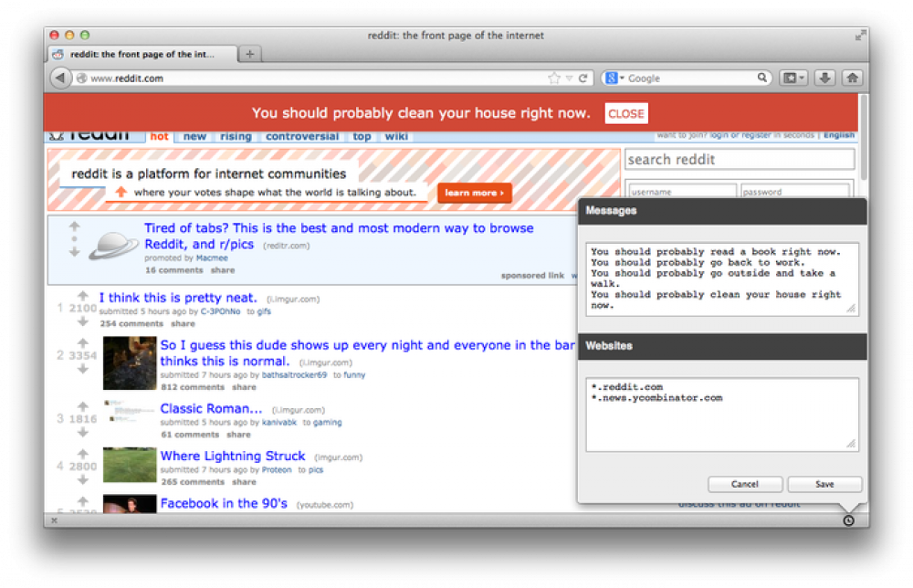This screenshot has height=588, width=913.
Task: Select the "reddit: the front page" browser tab
Action: pyautogui.click(x=142, y=54)
